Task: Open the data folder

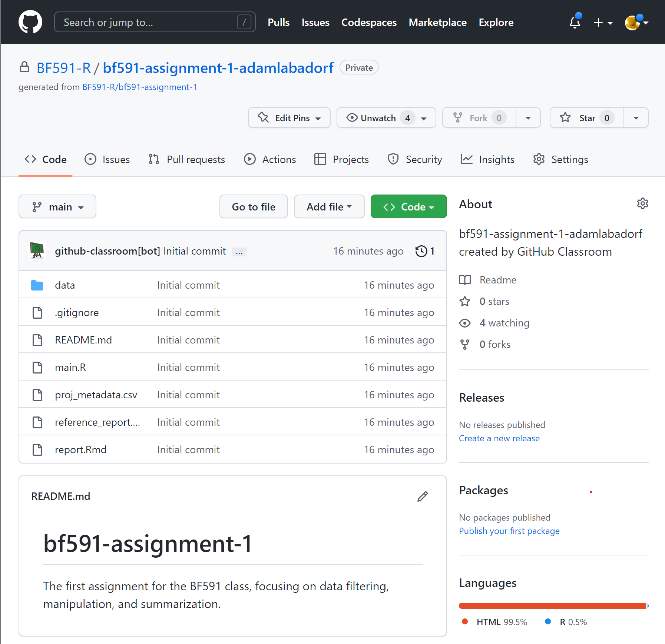Action: click(x=65, y=285)
